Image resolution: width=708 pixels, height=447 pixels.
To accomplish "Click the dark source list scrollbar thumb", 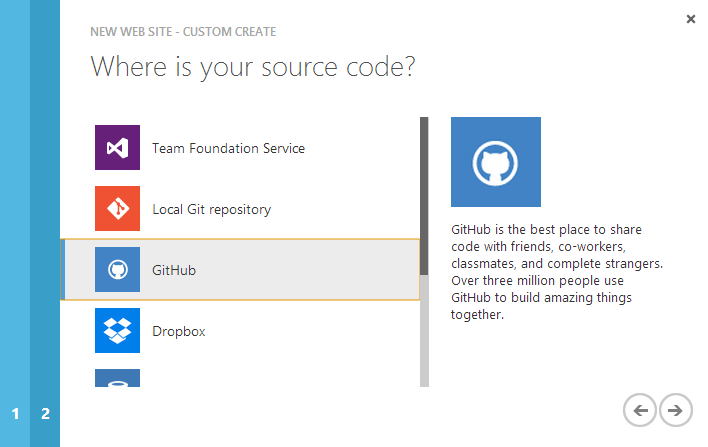I will coord(424,195).
